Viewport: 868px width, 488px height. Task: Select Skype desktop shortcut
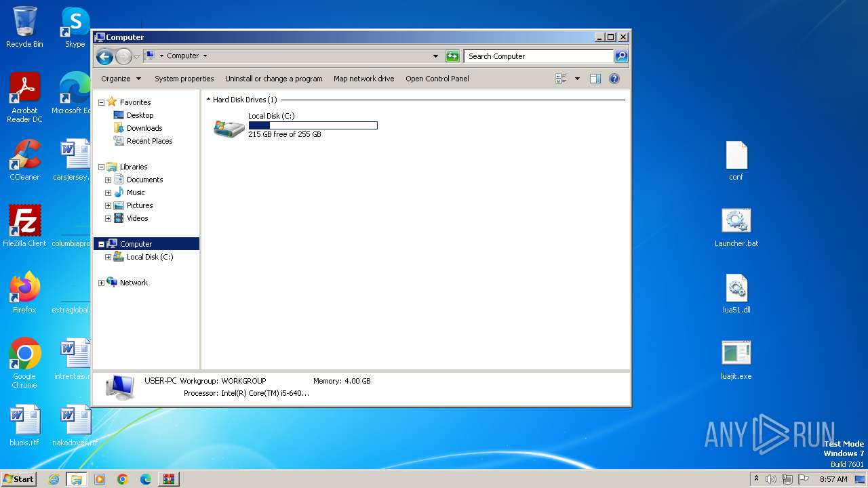pyautogui.click(x=75, y=27)
